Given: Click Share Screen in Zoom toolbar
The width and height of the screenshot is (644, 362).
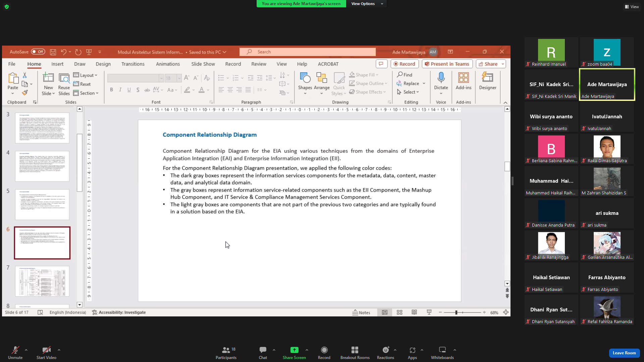Looking at the screenshot, I should tap(294, 353).
